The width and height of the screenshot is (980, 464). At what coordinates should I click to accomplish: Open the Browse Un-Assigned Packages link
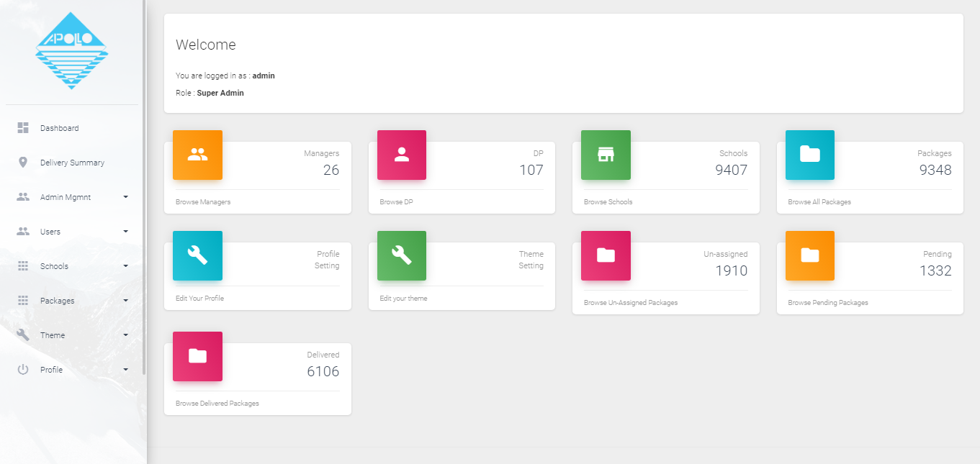[631, 303]
